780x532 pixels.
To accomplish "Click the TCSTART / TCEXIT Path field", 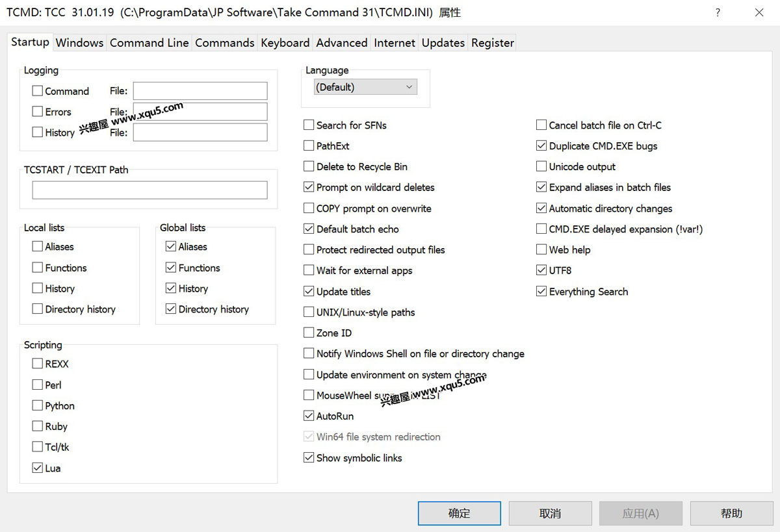I will tap(149, 190).
